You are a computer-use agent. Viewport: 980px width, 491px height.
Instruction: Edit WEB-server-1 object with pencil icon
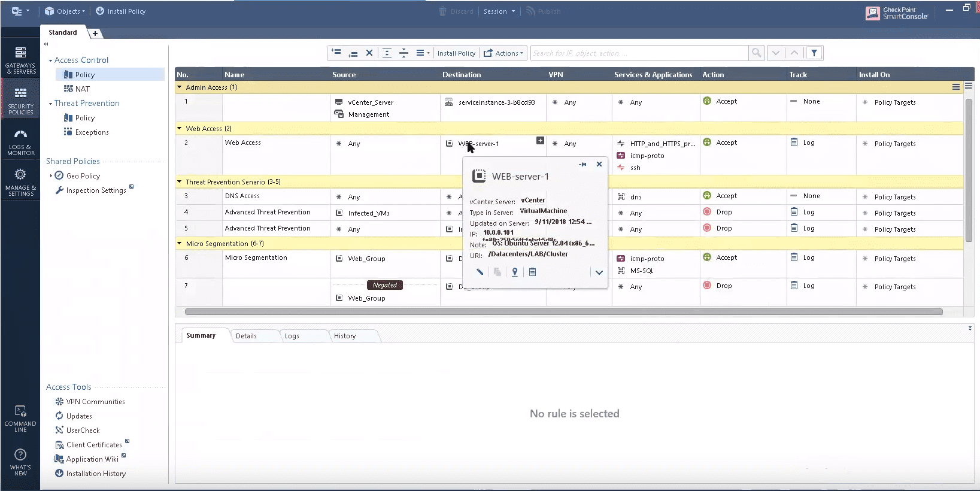(x=480, y=272)
